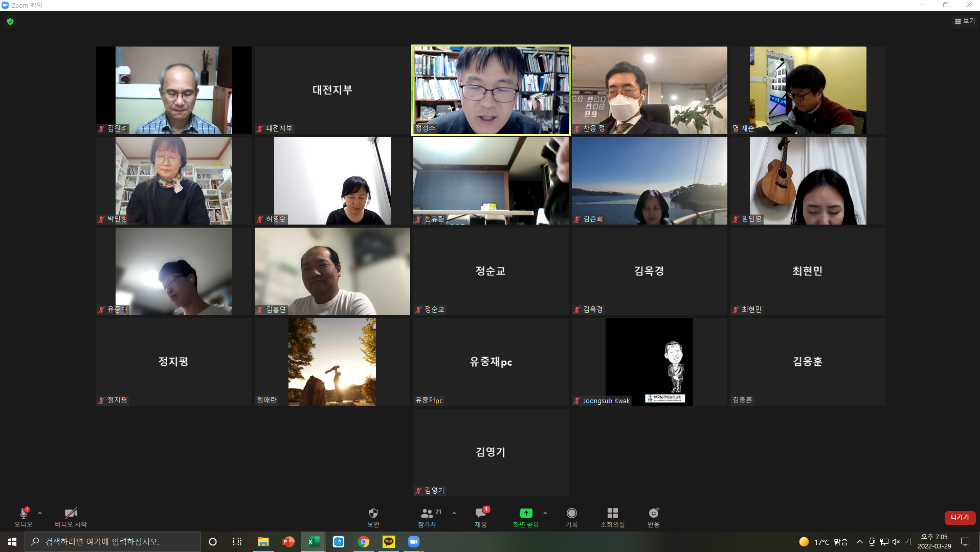Open the blue app icon left of Chrome
Viewport: 980px width, 552px height.
tap(339, 542)
